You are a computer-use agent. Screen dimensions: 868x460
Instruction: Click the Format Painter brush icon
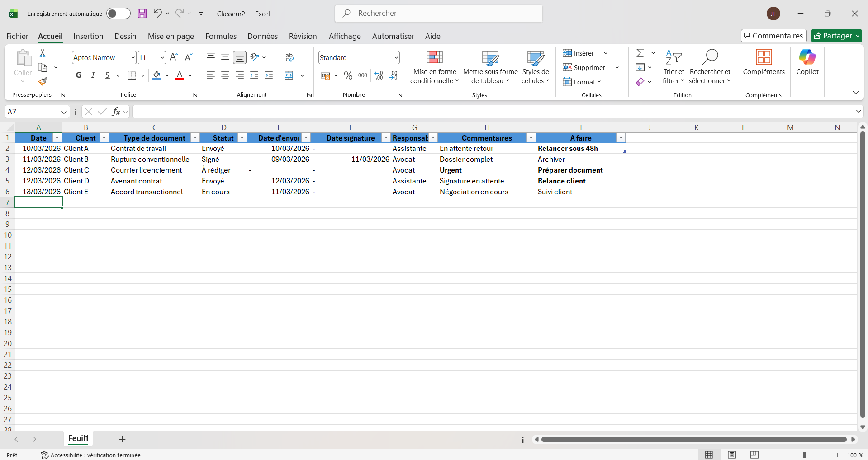tap(43, 82)
